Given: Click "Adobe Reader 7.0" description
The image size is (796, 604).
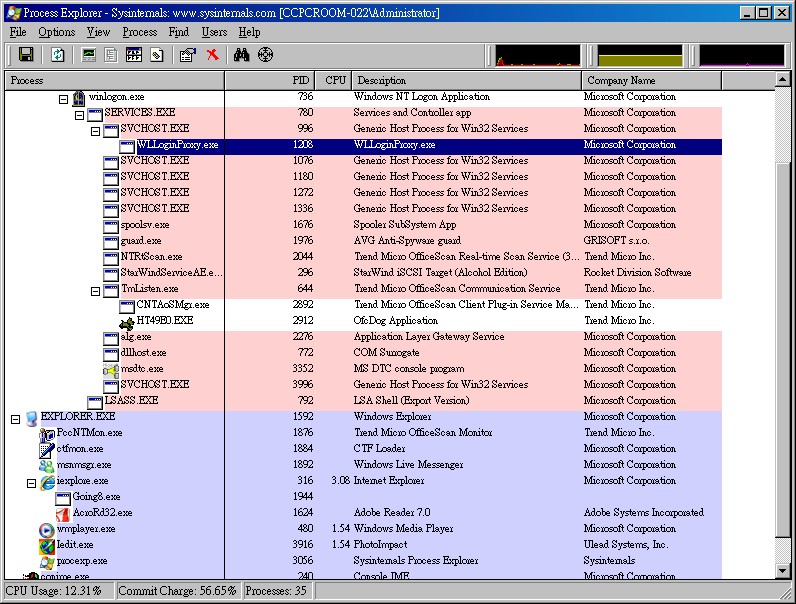Looking at the screenshot, I should point(392,513).
